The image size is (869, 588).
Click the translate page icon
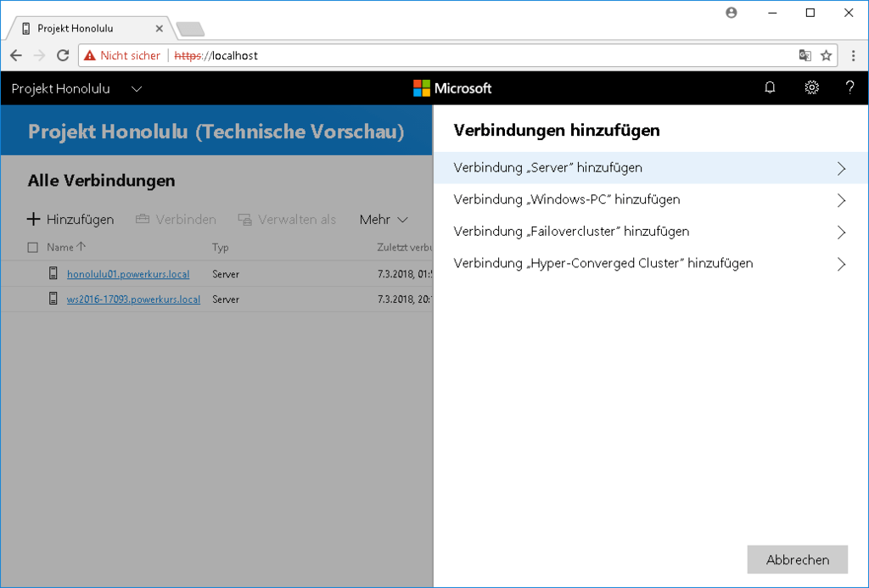[x=805, y=55]
